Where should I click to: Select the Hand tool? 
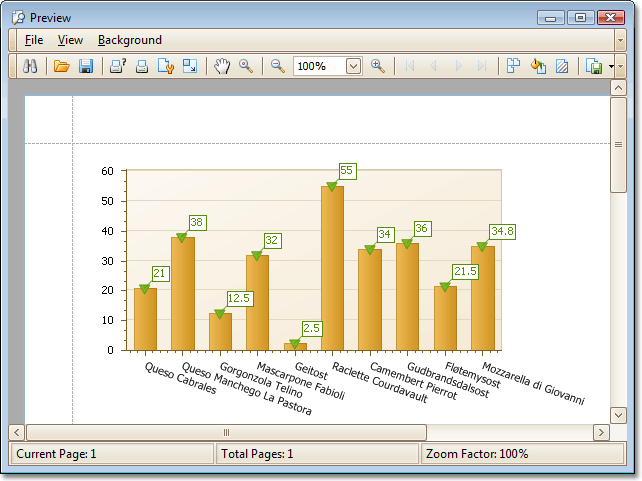click(x=222, y=66)
